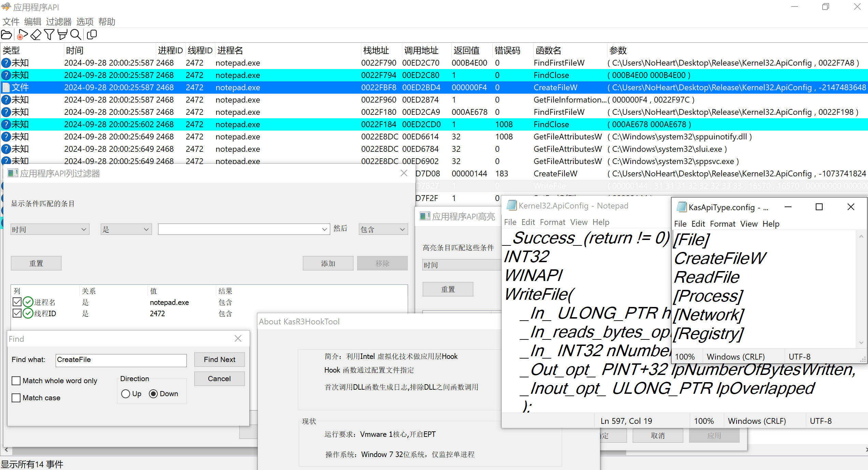This screenshot has width=868, height=470.
Task: Expand the 时间 column dropdown in filter
Action: (84, 229)
